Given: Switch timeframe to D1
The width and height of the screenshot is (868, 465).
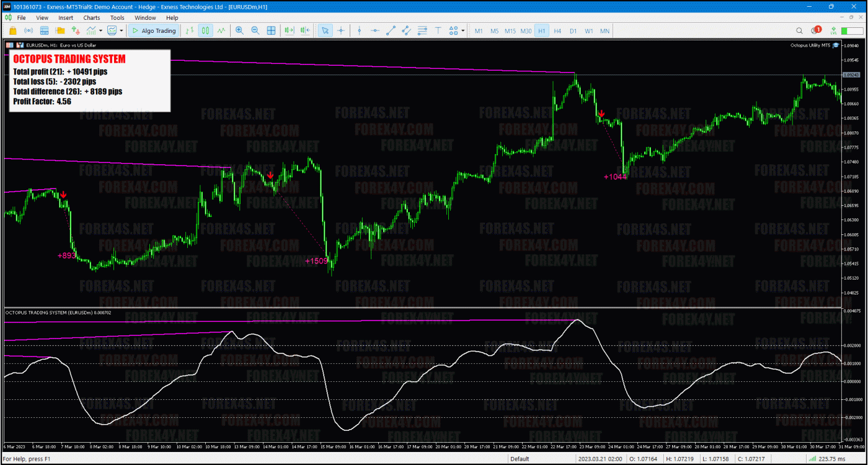Looking at the screenshot, I should 573,30.
